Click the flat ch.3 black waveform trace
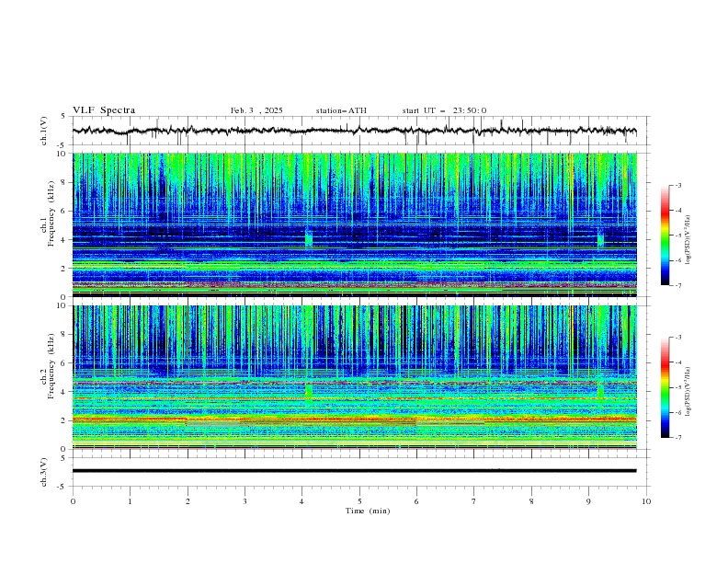Image resolution: width=728 pixels, height=563 pixels. 354,471
